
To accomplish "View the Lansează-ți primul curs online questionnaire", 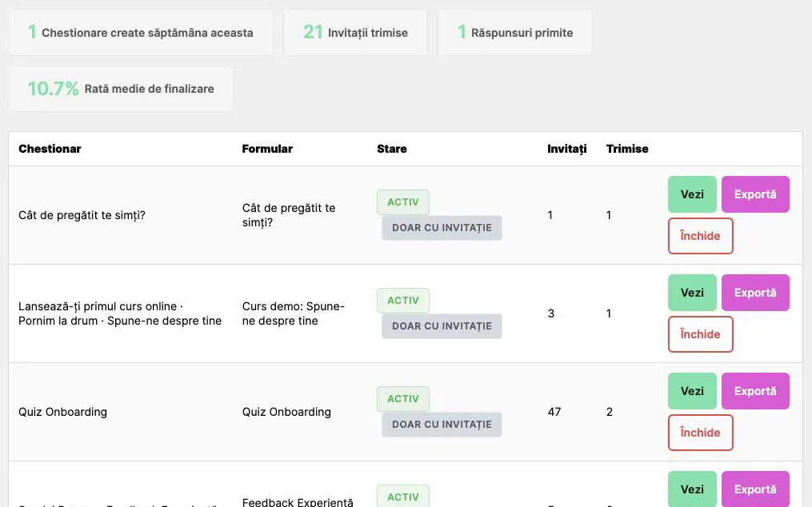I will [x=692, y=293].
